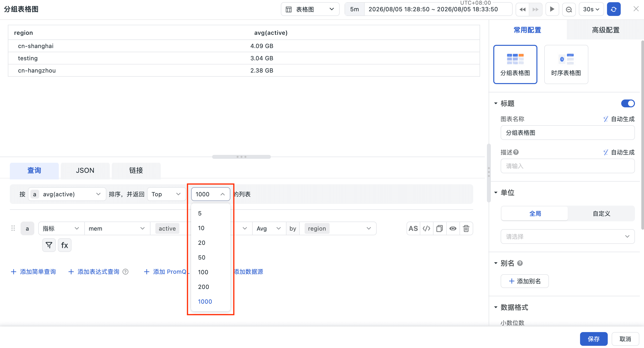Click the 图表名称 input field
The width and height of the screenshot is (644, 348).
click(x=568, y=133)
